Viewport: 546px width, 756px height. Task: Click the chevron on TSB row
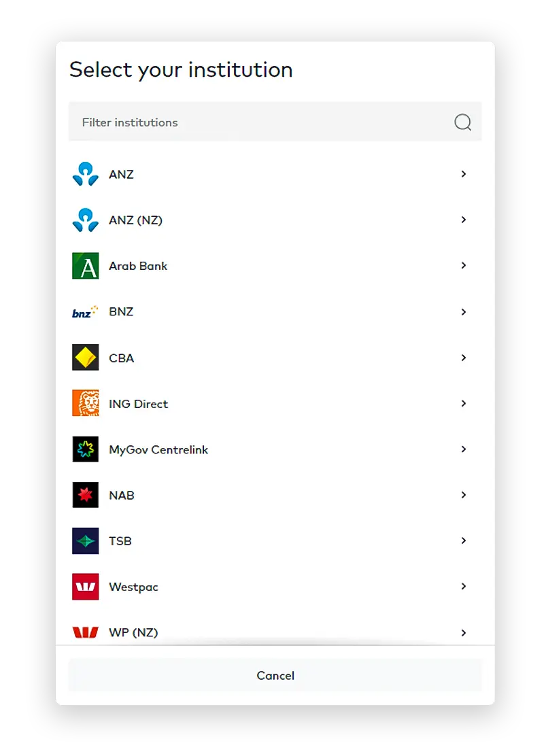pyautogui.click(x=464, y=540)
